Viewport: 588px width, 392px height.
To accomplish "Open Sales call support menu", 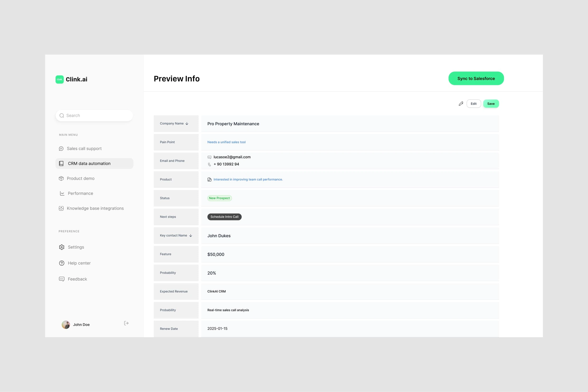I will 84,148.
